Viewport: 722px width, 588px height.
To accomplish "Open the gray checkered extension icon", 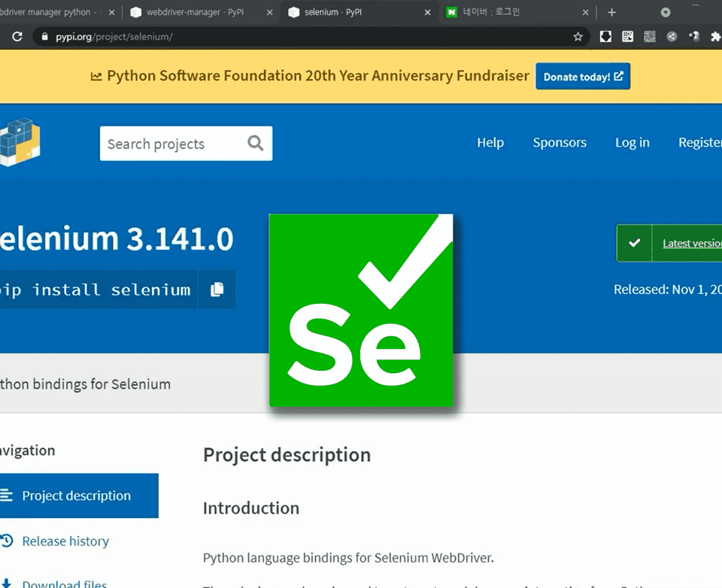I will (650, 36).
